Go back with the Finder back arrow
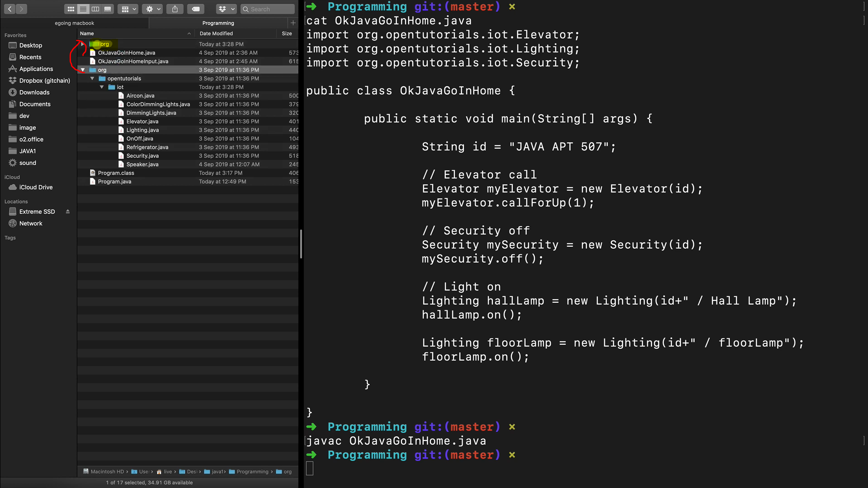Viewport: 868px width, 488px height. (9, 9)
